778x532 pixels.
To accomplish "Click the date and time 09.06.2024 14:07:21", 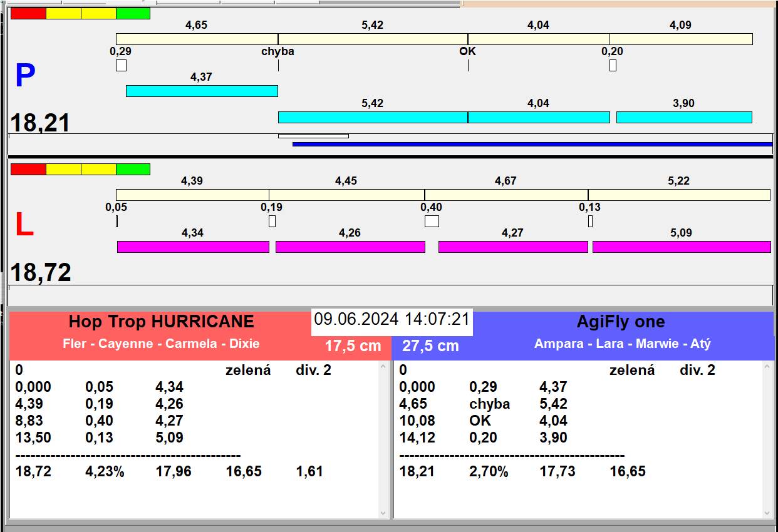I will [x=392, y=319].
